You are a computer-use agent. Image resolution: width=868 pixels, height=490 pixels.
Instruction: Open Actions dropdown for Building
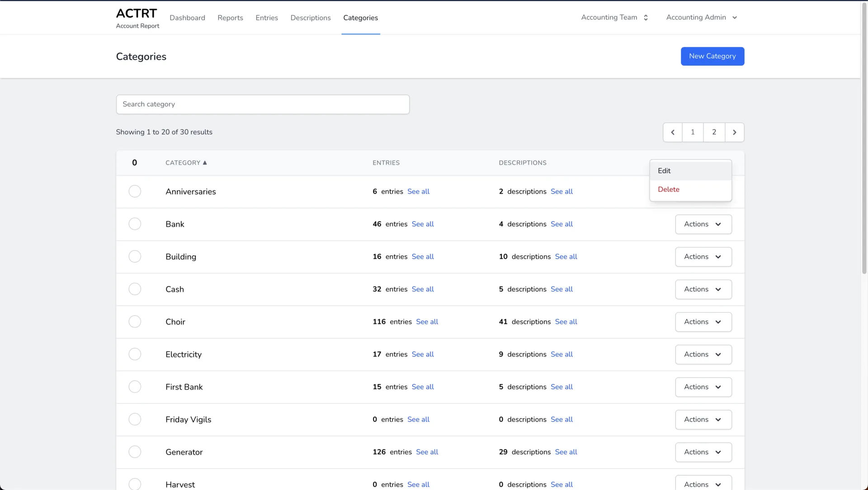click(x=703, y=257)
